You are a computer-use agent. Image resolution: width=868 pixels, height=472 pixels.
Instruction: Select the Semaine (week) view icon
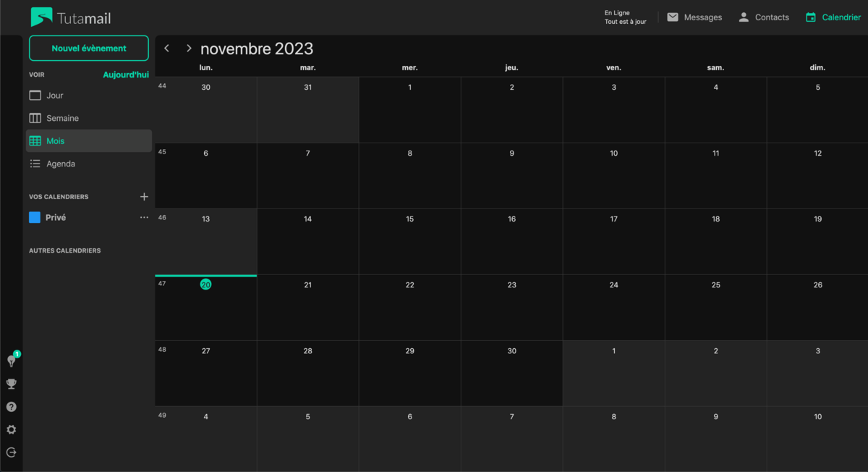coord(34,117)
